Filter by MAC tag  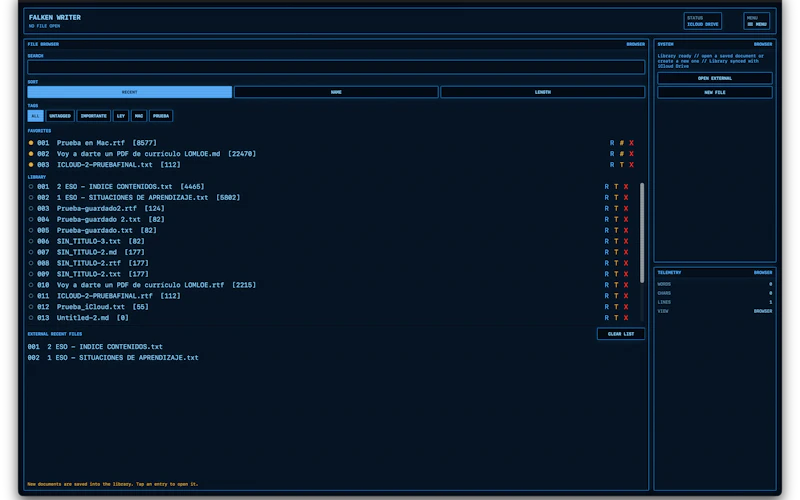(x=139, y=116)
